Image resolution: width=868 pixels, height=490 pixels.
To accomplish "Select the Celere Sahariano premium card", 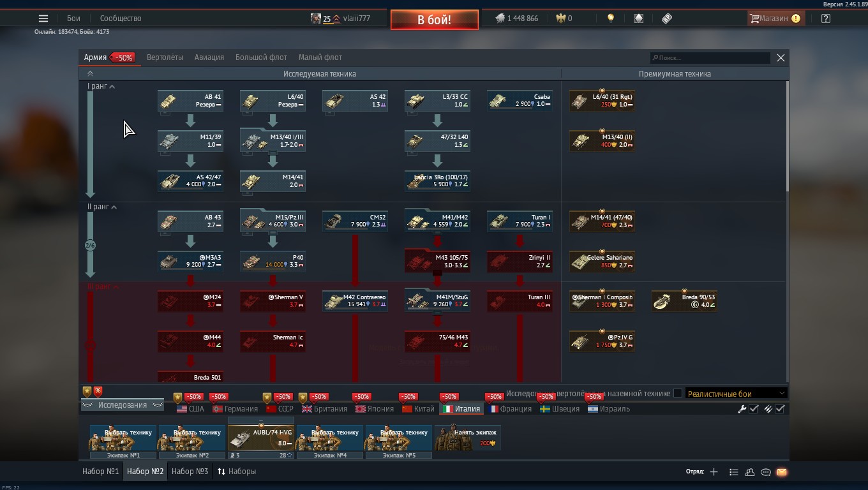I will (602, 261).
